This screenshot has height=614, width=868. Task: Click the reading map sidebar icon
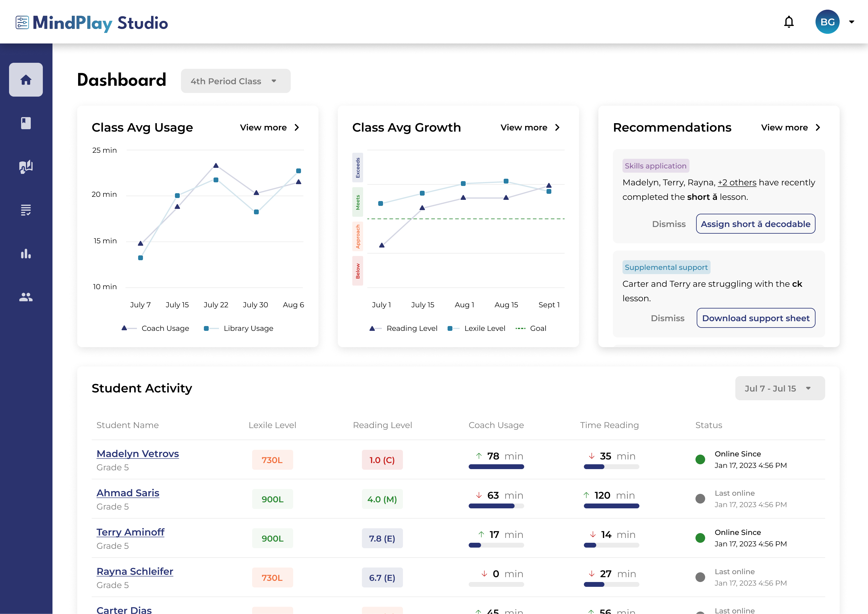[x=26, y=166]
